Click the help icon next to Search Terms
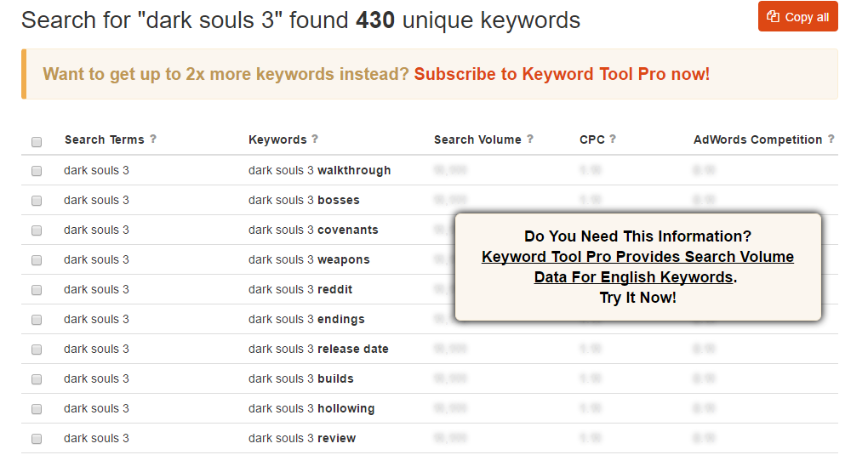The image size is (868, 455). (153, 139)
